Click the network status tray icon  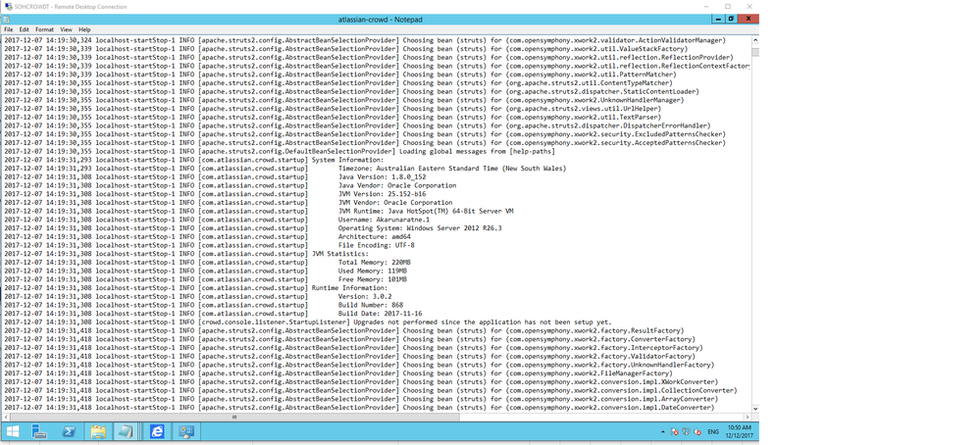click(x=686, y=432)
